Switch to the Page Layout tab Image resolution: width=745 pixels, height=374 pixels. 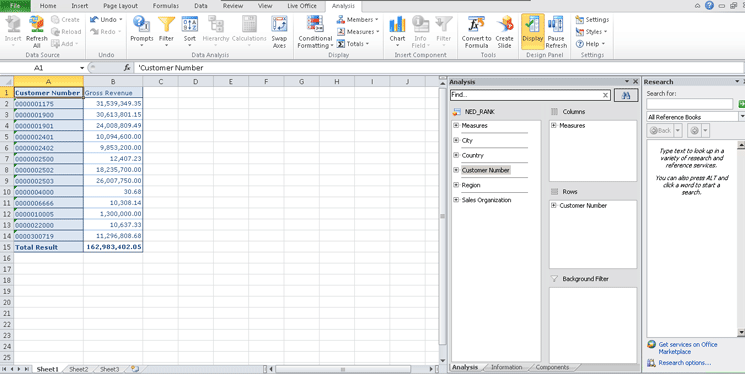(x=120, y=6)
